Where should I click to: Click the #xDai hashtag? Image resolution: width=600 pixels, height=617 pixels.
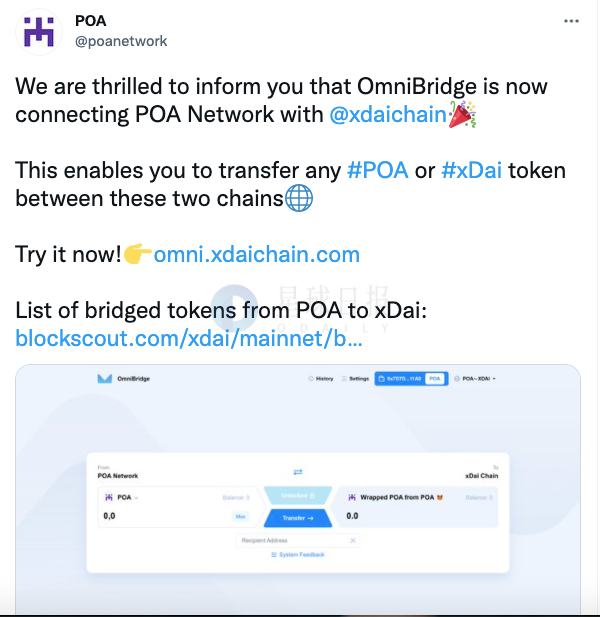[x=471, y=170]
